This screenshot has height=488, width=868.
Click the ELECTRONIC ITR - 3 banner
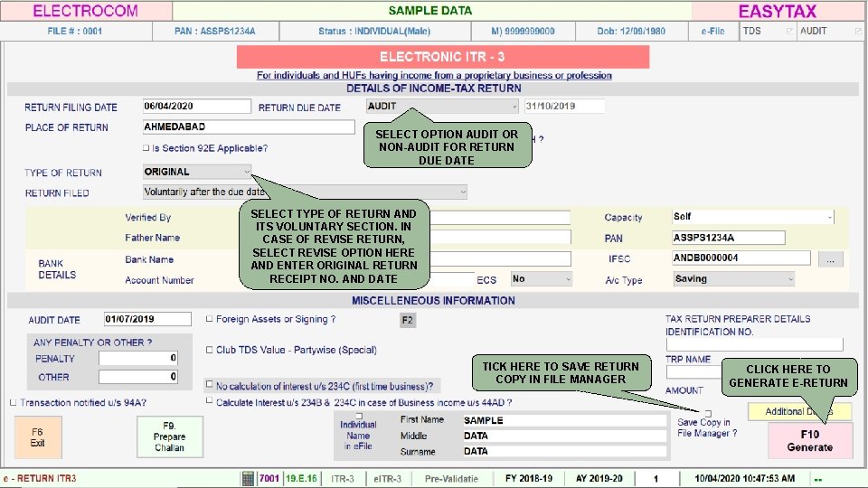tap(442, 57)
